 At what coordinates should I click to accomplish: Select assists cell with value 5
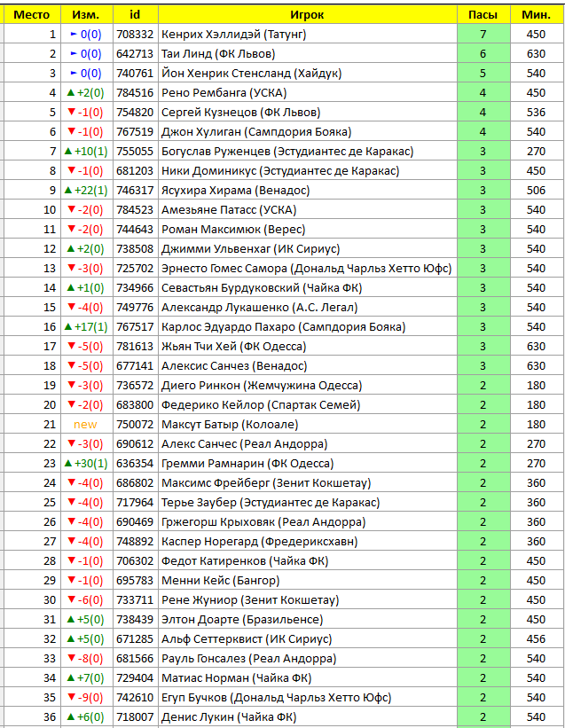(483, 74)
